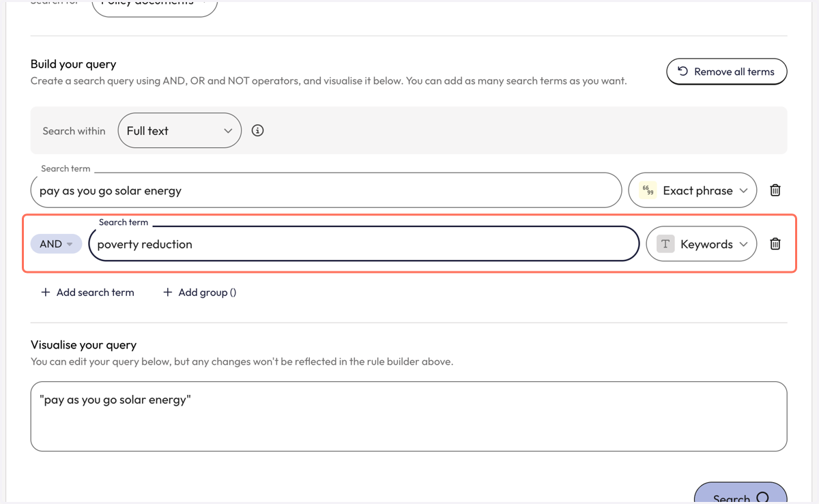Click the T icon in Keywords selector
This screenshot has width=819, height=504.
coord(665,243)
